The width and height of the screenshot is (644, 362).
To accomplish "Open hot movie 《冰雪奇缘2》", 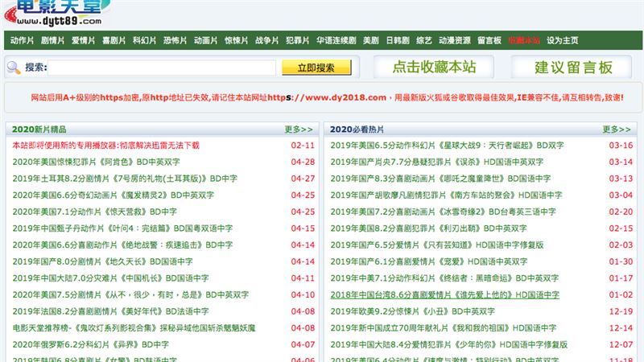I will coord(443,212).
